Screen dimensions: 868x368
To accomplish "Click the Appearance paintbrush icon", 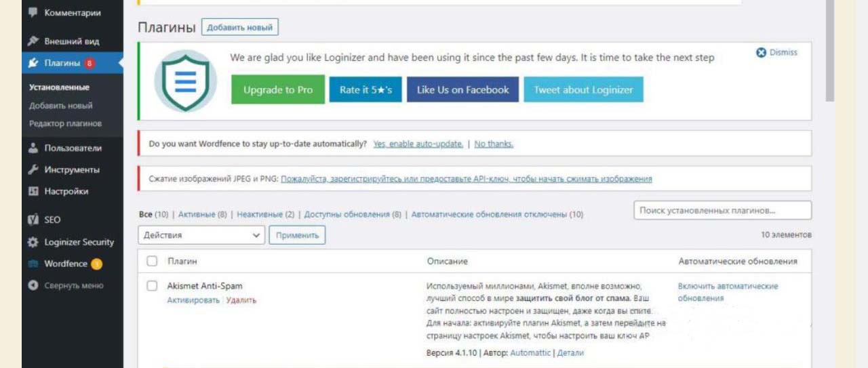I will (x=33, y=41).
